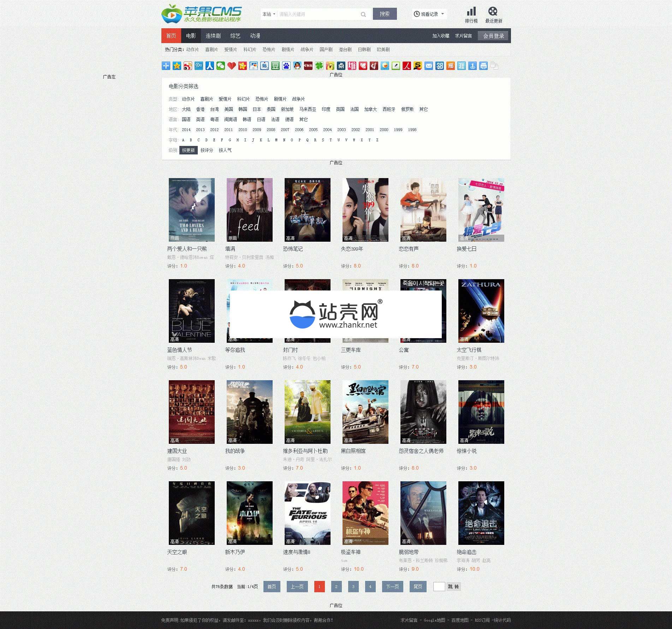The image size is (672, 629).
Task: Share to Sina Weibo icon
Action: [x=188, y=66]
